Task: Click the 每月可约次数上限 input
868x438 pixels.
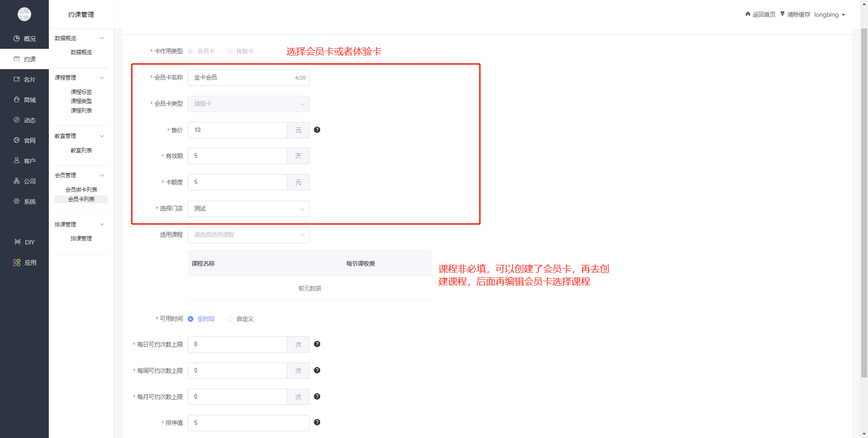Action: [x=237, y=397]
